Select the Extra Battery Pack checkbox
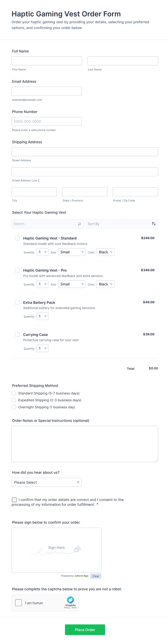168x644 pixels. (17, 302)
